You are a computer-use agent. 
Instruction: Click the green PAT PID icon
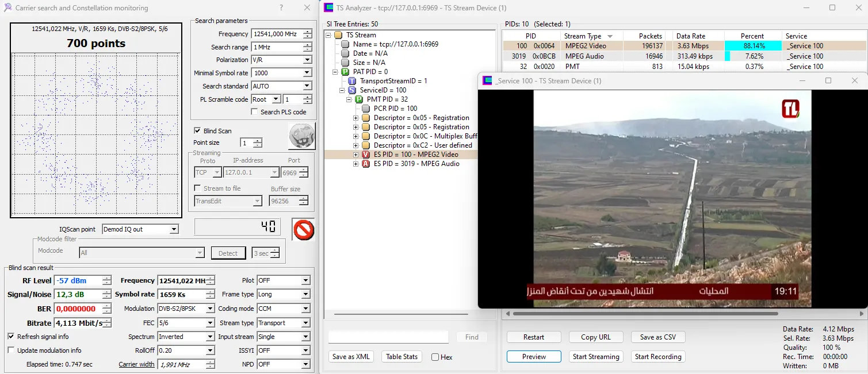point(345,72)
